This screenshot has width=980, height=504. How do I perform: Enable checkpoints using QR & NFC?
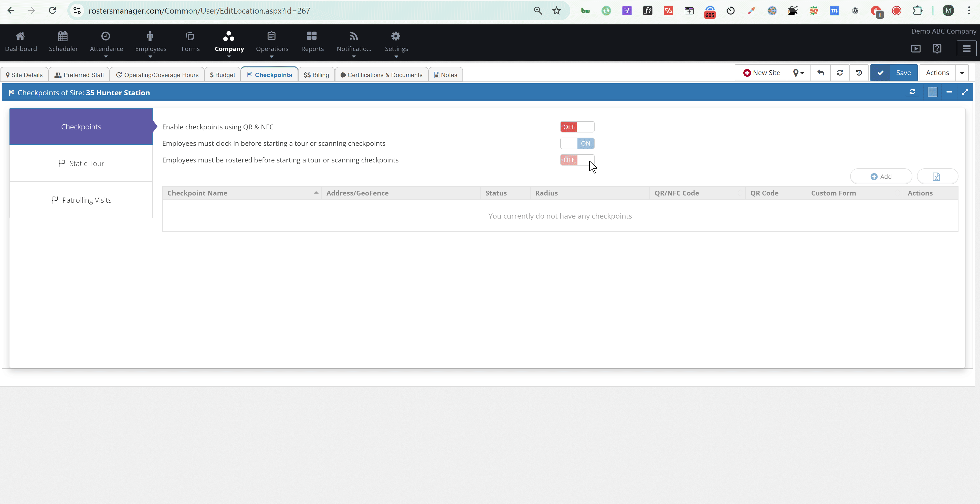[577, 127]
